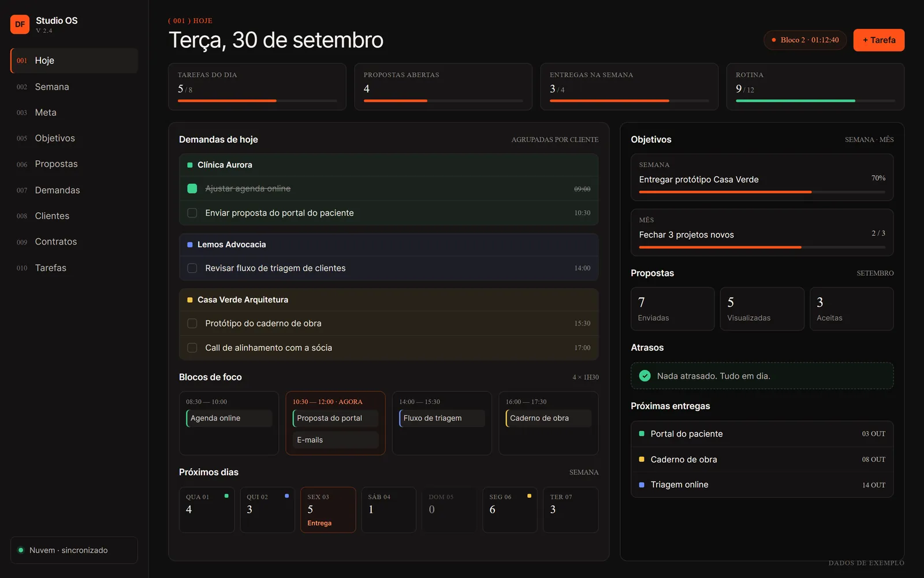Screen dimensions: 924x578
Task: Open the Fluxo de triagem focus block
Action: pos(442,418)
